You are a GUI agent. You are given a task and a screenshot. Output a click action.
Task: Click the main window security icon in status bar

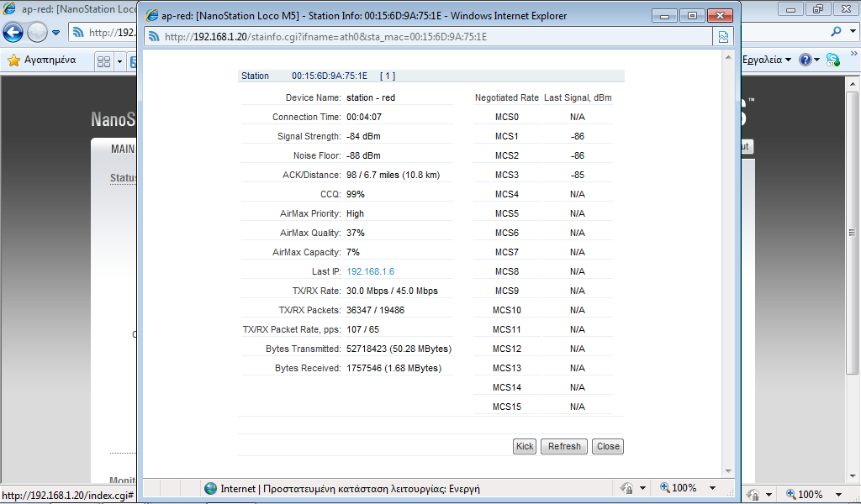coord(753,494)
